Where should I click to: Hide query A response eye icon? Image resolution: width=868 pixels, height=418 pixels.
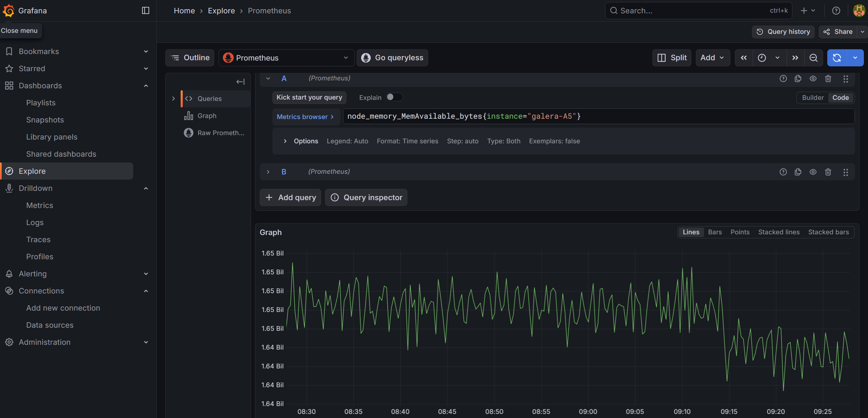pos(813,79)
